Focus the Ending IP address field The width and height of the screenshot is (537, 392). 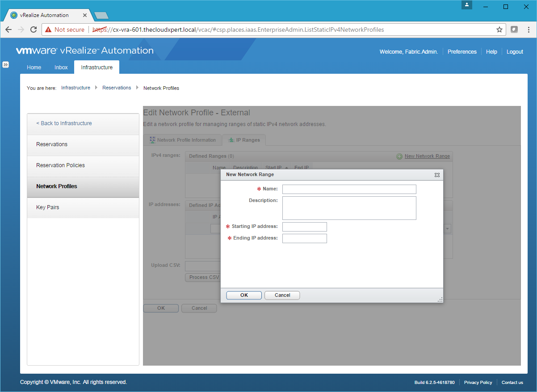(304, 238)
